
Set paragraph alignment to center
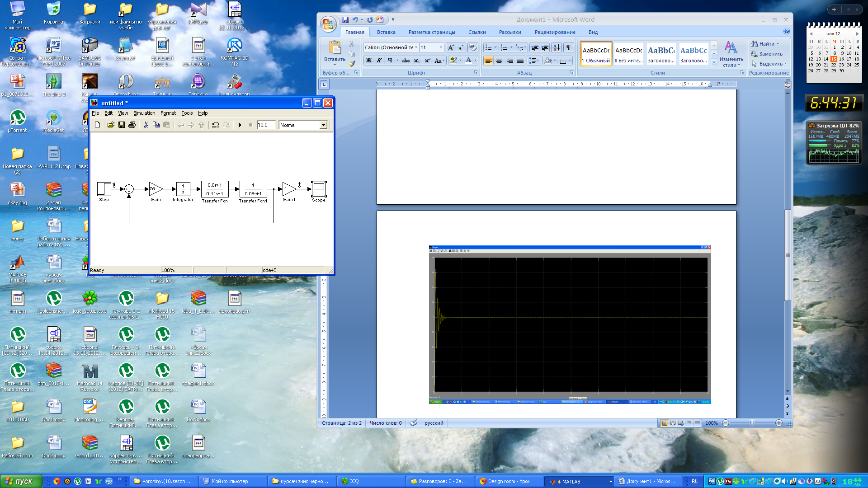(x=499, y=61)
